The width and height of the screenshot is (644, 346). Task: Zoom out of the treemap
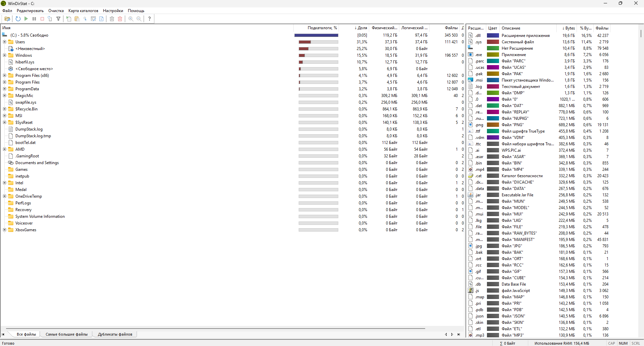pyautogui.click(x=139, y=19)
